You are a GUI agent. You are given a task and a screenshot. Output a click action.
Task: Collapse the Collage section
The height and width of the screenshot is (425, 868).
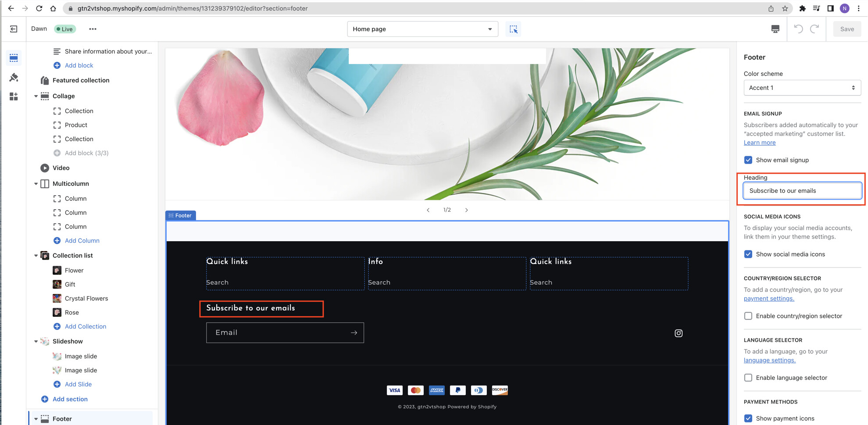[36, 96]
